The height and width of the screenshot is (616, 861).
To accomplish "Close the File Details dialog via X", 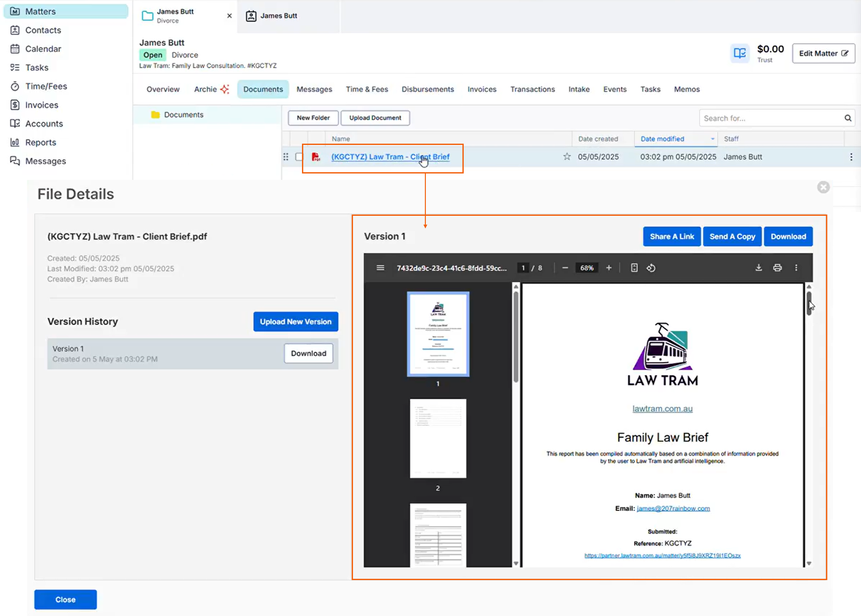I will pyautogui.click(x=823, y=187).
